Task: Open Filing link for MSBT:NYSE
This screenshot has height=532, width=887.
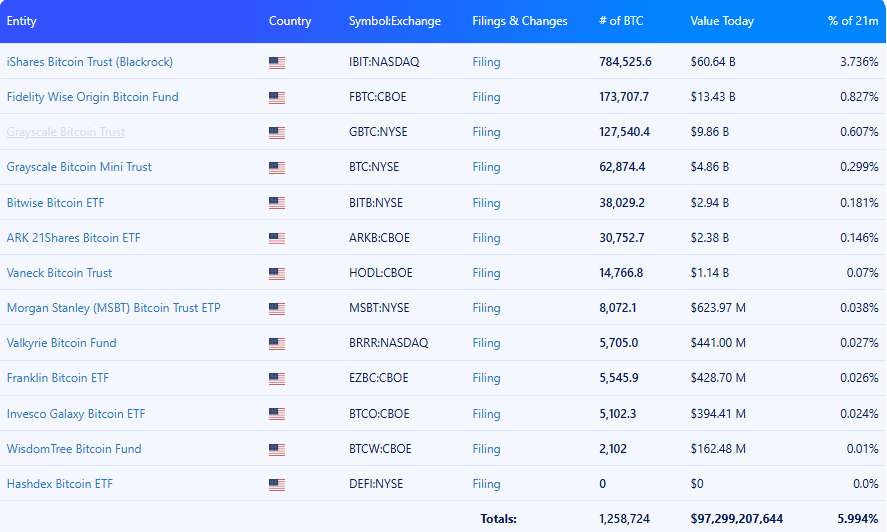Action: click(486, 308)
